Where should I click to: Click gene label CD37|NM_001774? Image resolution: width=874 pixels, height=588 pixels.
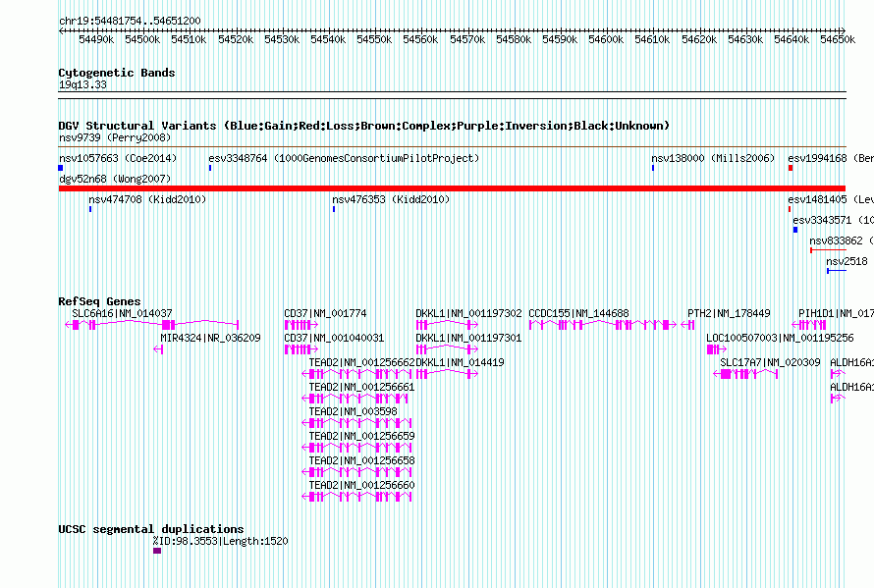pyautogui.click(x=325, y=313)
